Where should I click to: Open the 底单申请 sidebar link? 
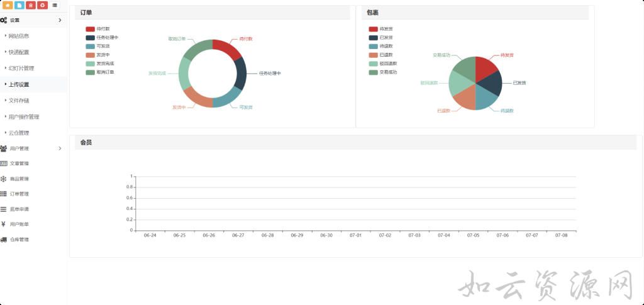coord(19,209)
